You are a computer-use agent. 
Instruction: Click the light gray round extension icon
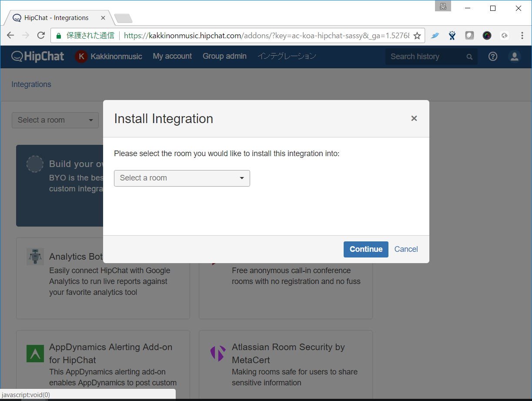[x=504, y=36]
